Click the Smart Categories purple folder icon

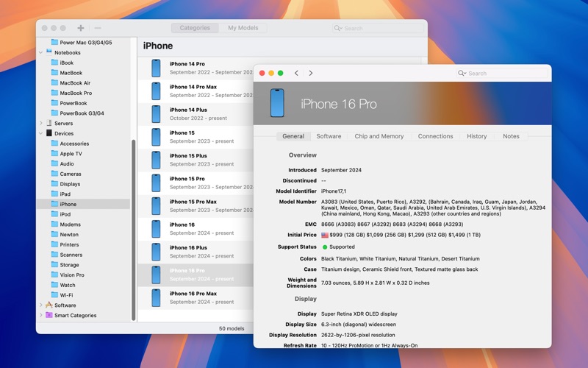(49, 315)
